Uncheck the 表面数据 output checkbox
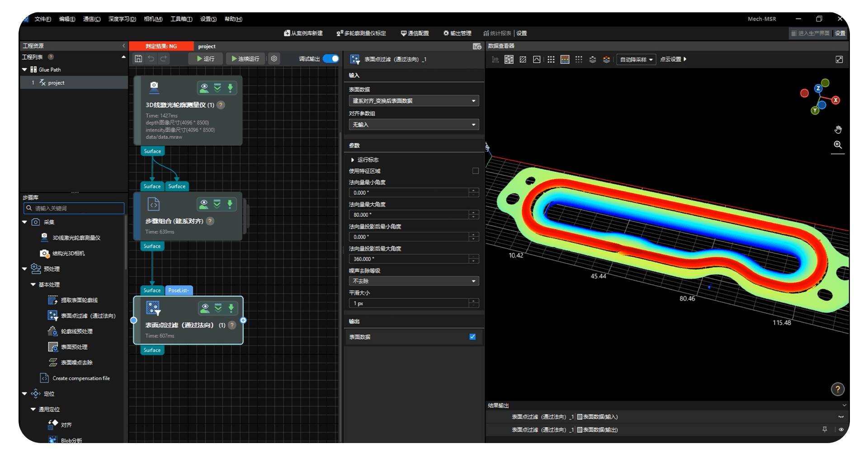This screenshot has height=453, width=868. coord(472,337)
